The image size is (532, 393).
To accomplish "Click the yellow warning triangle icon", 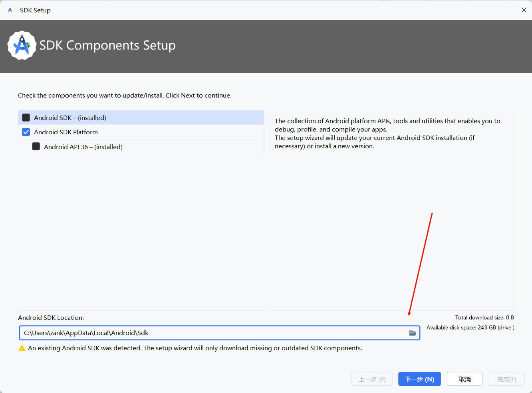I will pyautogui.click(x=22, y=348).
